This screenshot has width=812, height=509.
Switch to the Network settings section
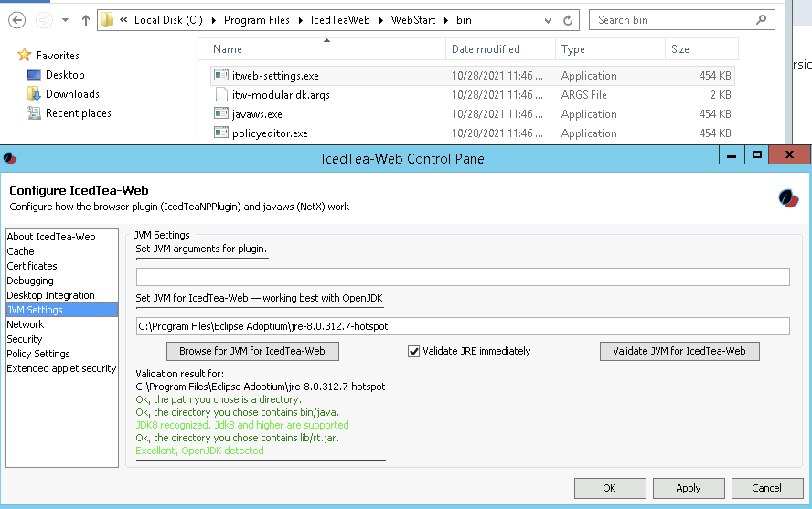point(26,324)
